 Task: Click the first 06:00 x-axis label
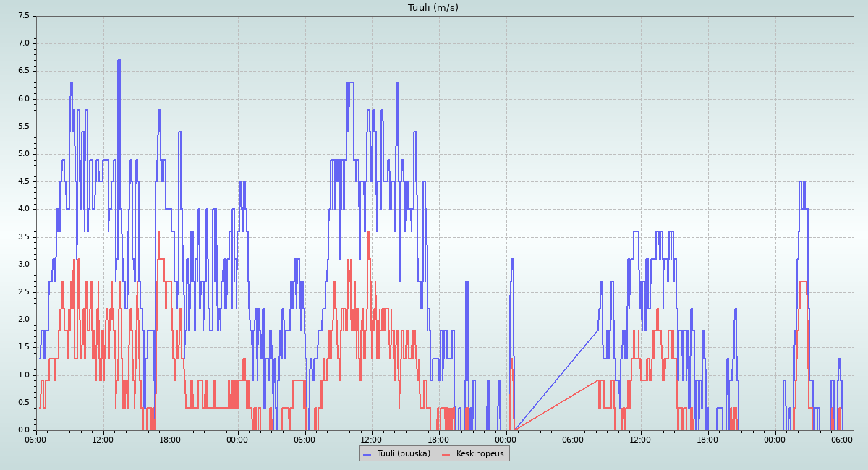36,439
